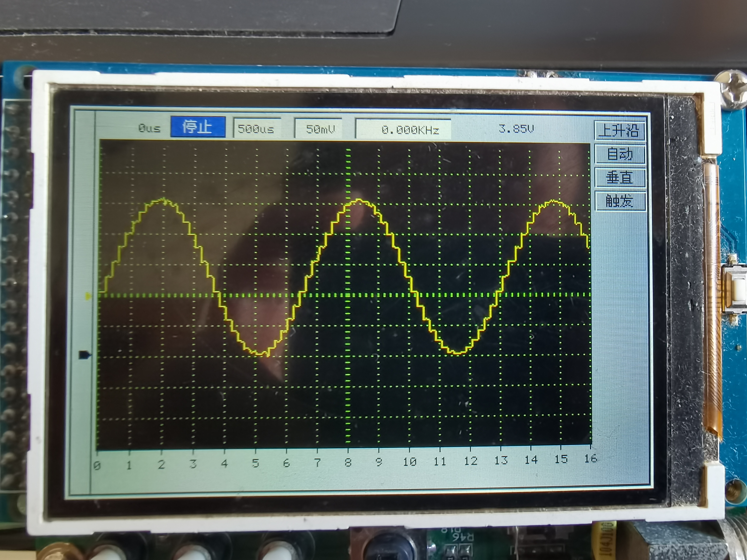Click axis tick label 8

(x=348, y=462)
